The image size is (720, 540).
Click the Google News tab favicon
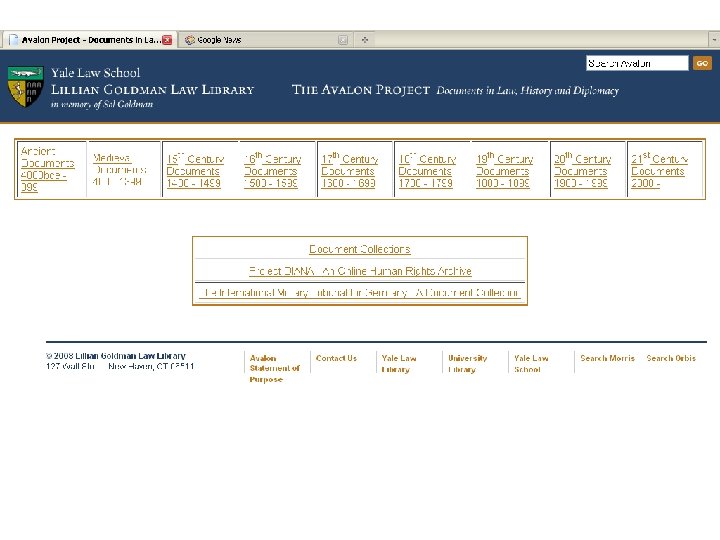click(189, 40)
